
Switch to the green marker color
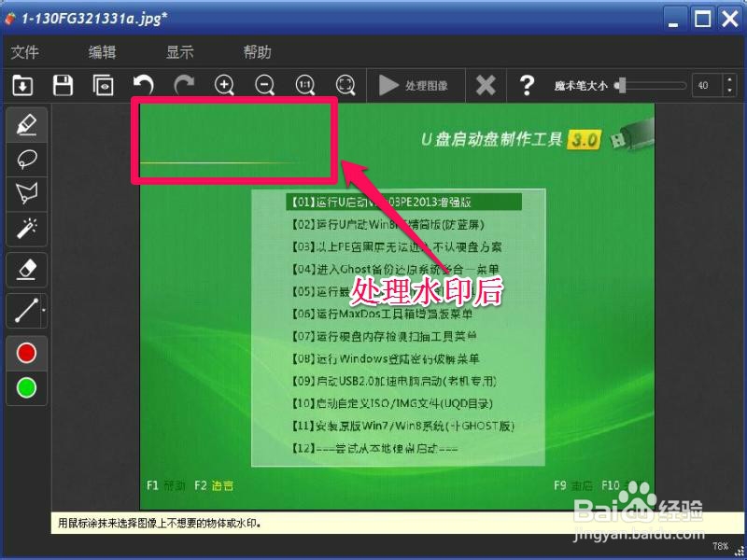[x=25, y=388]
